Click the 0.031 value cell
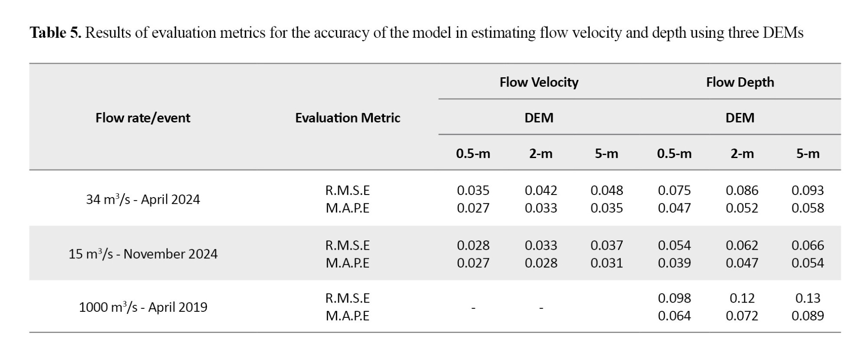This screenshot has width=868, height=353. click(x=606, y=263)
